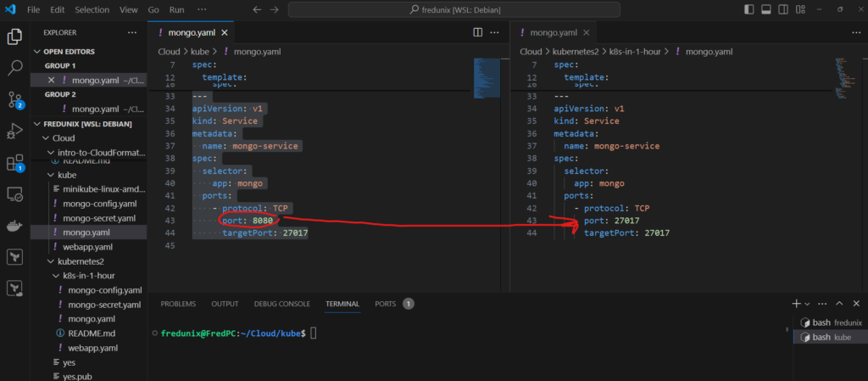Toggle the bottom panel visibility
Screen dimensions: 868x381
point(766,10)
